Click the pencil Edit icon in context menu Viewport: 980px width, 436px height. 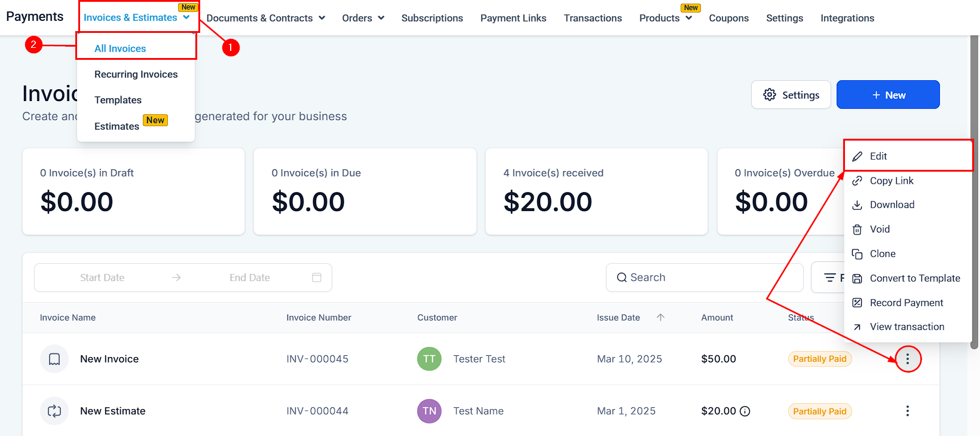857,156
